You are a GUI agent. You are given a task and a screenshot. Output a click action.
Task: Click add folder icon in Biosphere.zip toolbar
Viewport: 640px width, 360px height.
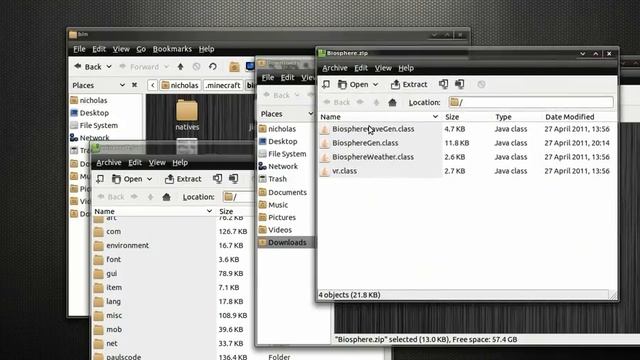click(460, 84)
